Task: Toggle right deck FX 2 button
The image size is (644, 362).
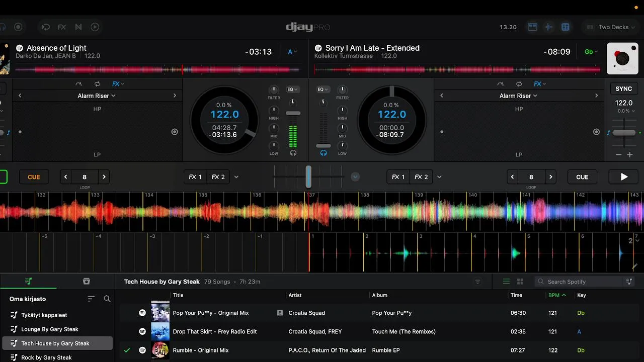Action: point(421,177)
